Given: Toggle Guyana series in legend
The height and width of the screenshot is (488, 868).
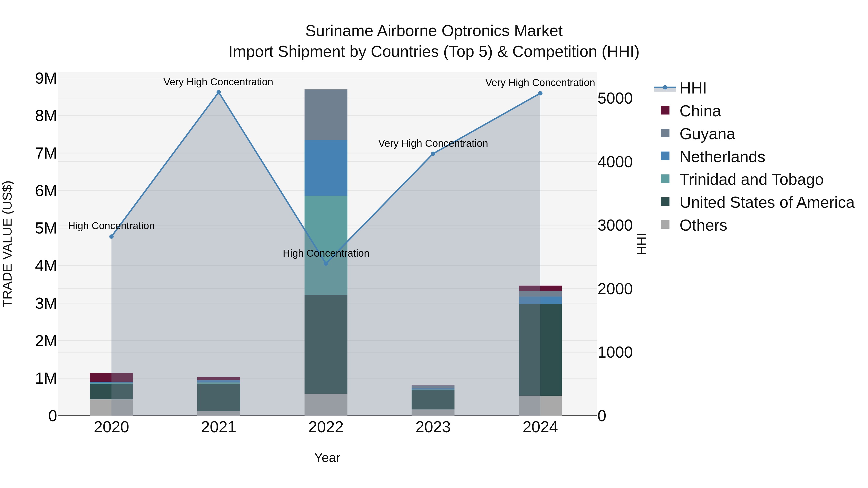Looking at the screenshot, I should tap(698, 134).
